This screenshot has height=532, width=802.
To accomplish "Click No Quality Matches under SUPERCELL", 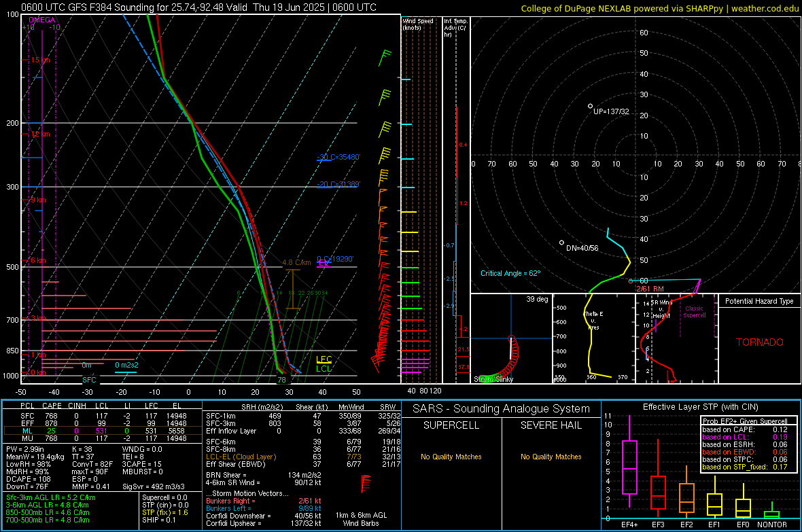I will click(451, 457).
